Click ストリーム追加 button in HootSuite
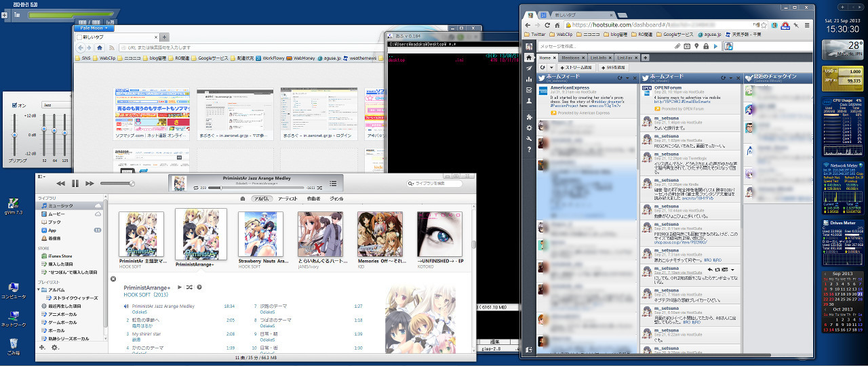Screen dimensions: 868x366 tap(576, 68)
